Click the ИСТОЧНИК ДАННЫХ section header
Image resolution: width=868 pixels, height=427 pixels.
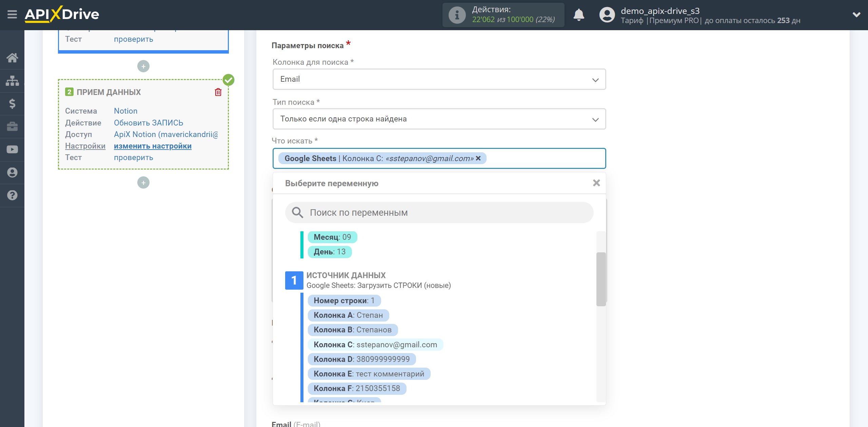346,275
